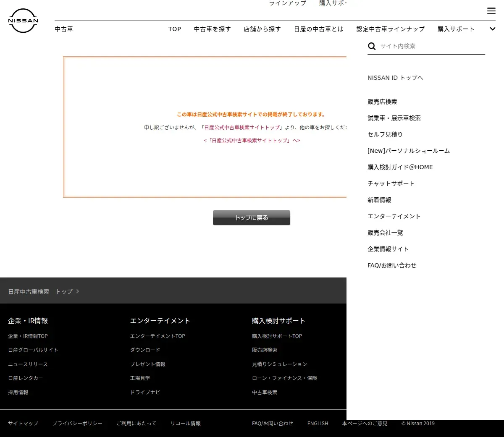
Task: Click the 中古車 section title
Action: (x=64, y=29)
